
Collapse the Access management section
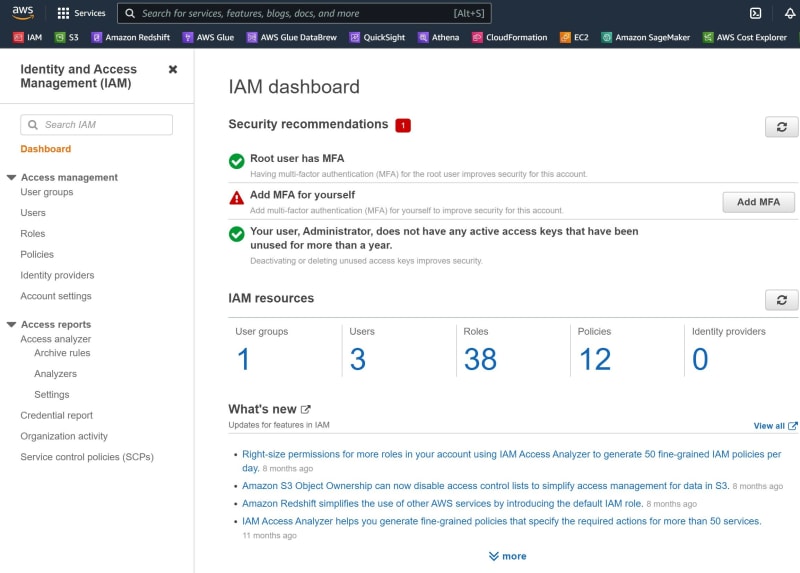[x=11, y=178]
